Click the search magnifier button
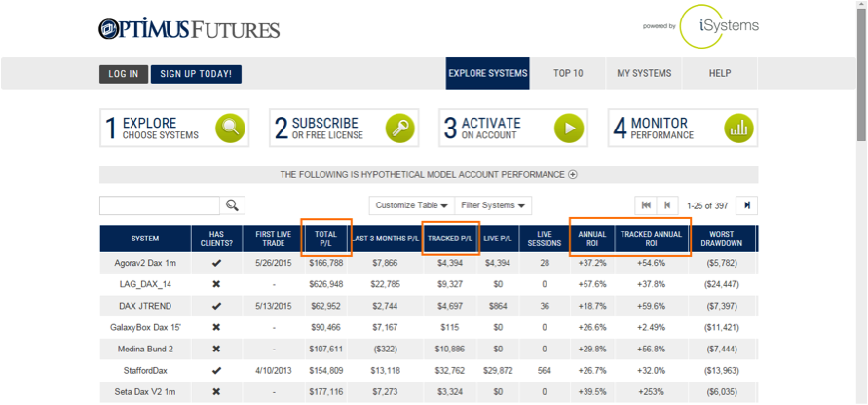The image size is (868, 405). pos(233,205)
